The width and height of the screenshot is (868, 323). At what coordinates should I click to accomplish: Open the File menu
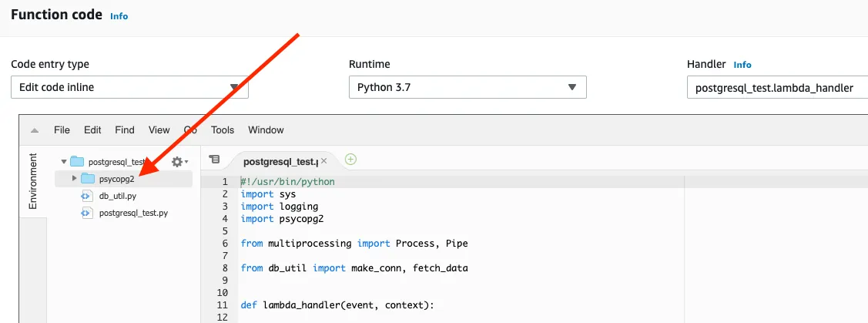pyautogui.click(x=62, y=130)
